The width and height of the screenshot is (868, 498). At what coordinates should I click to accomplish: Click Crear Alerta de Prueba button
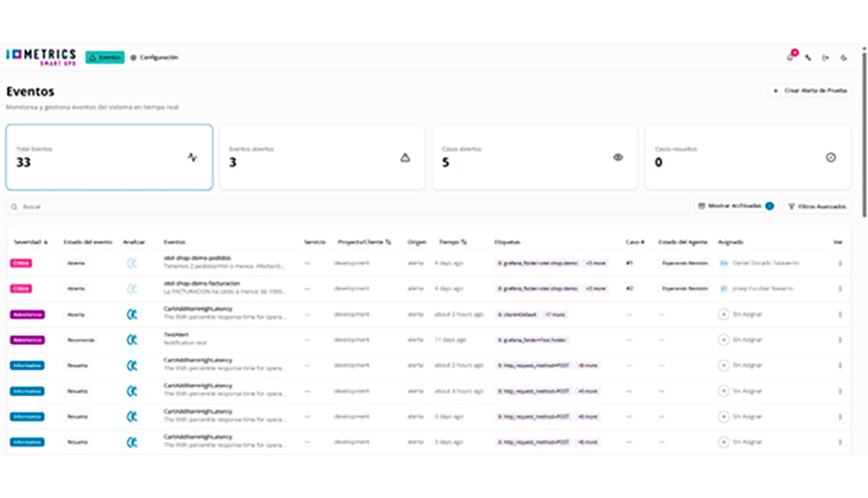coord(809,90)
